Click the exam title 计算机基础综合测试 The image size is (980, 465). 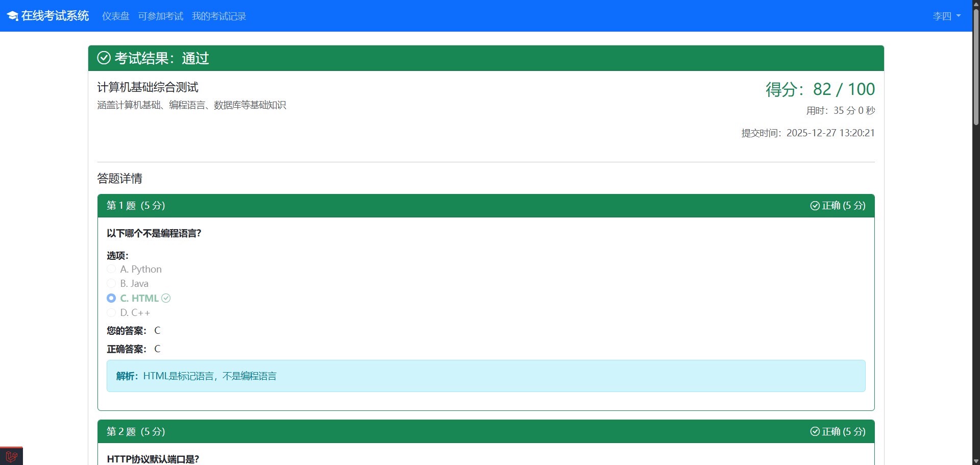pos(148,87)
